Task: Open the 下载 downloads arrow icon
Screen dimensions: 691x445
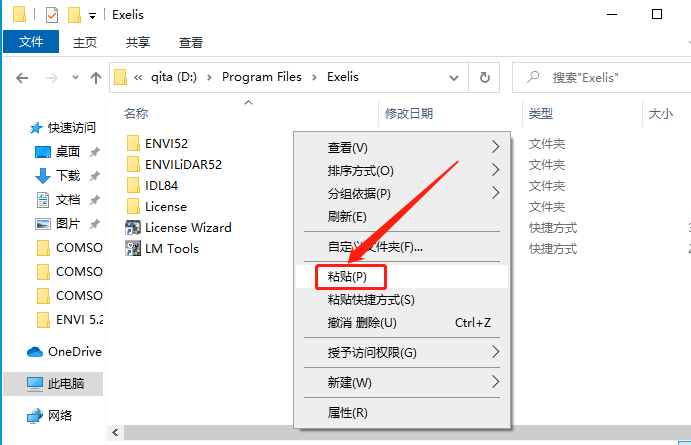Action: 43,176
